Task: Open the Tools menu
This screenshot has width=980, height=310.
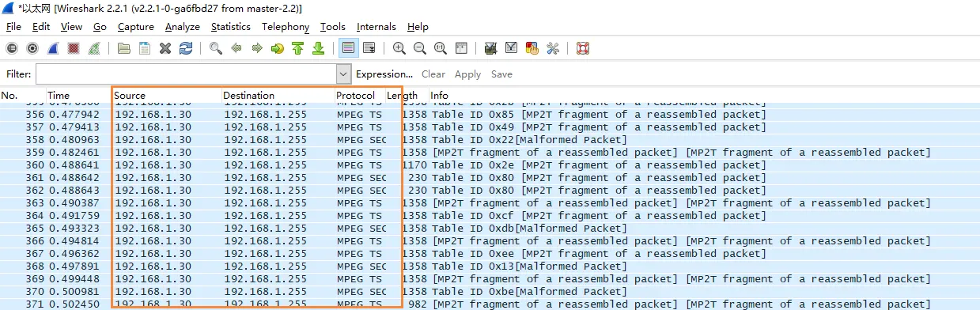Action: point(333,27)
